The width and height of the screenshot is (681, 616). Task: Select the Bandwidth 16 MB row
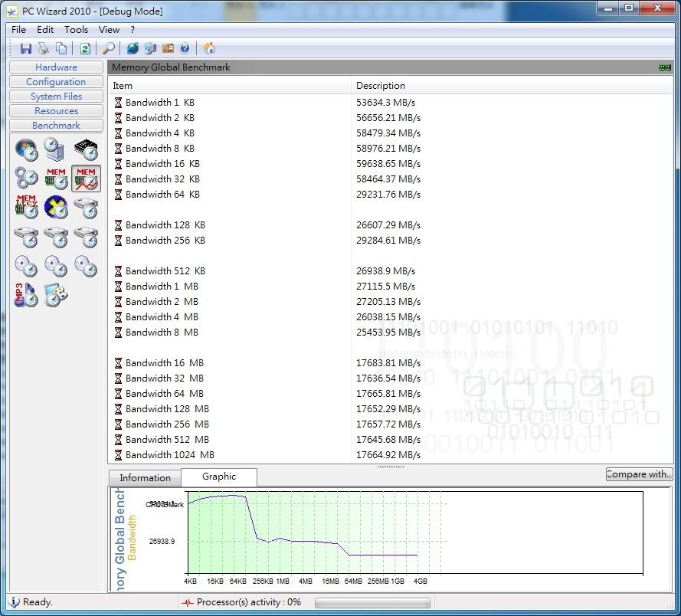pyautogui.click(x=390, y=362)
